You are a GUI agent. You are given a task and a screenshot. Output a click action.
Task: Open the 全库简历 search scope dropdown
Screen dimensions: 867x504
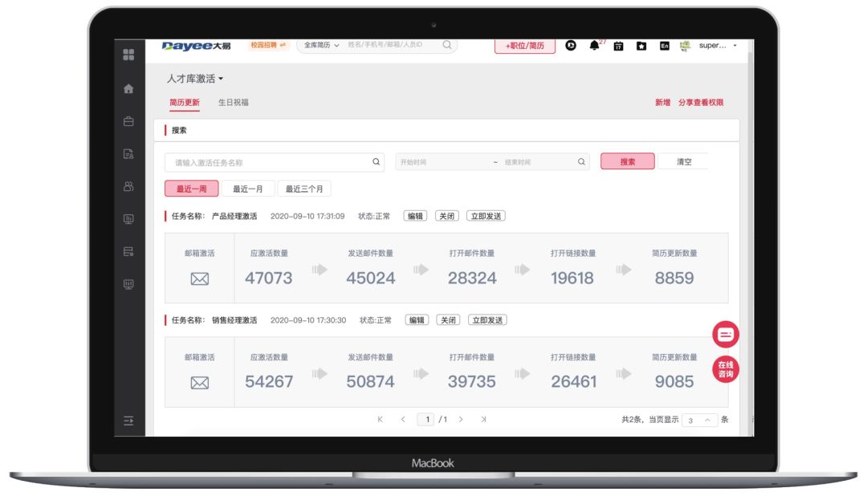(321, 45)
